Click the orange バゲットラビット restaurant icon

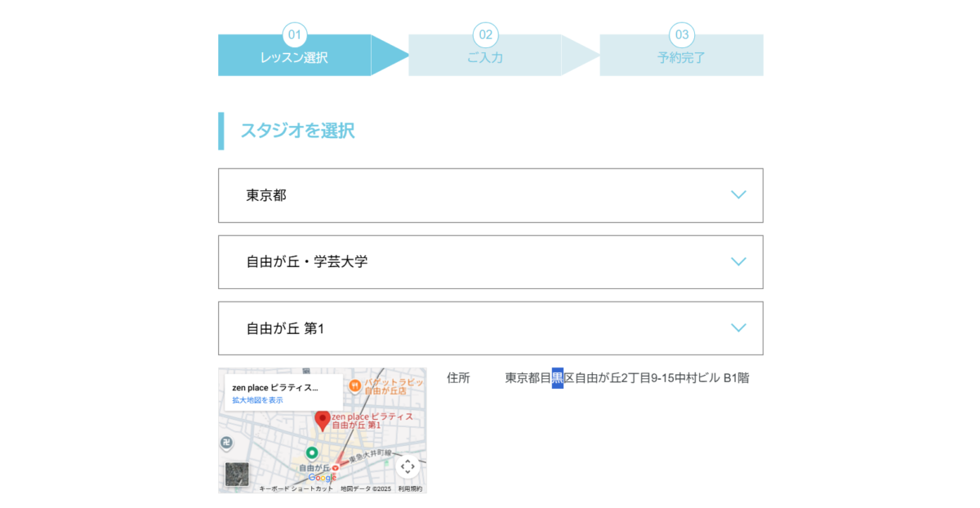click(355, 386)
